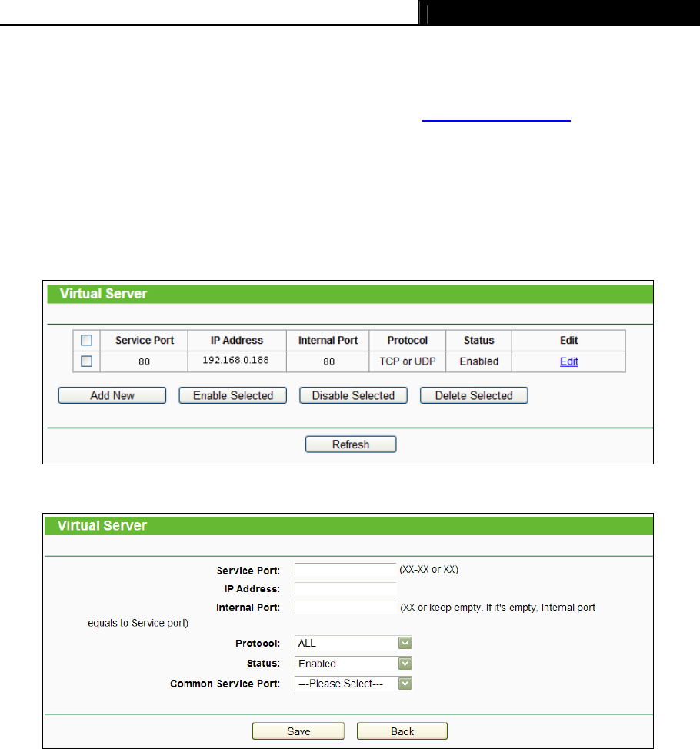
Task: Focus the Service Port input field
Action: 345,569
